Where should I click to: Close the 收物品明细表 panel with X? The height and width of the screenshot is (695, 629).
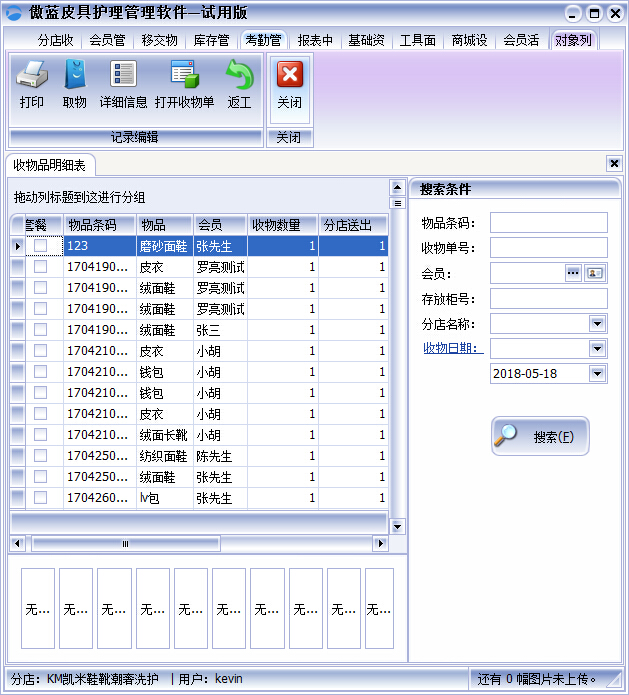coord(614,164)
